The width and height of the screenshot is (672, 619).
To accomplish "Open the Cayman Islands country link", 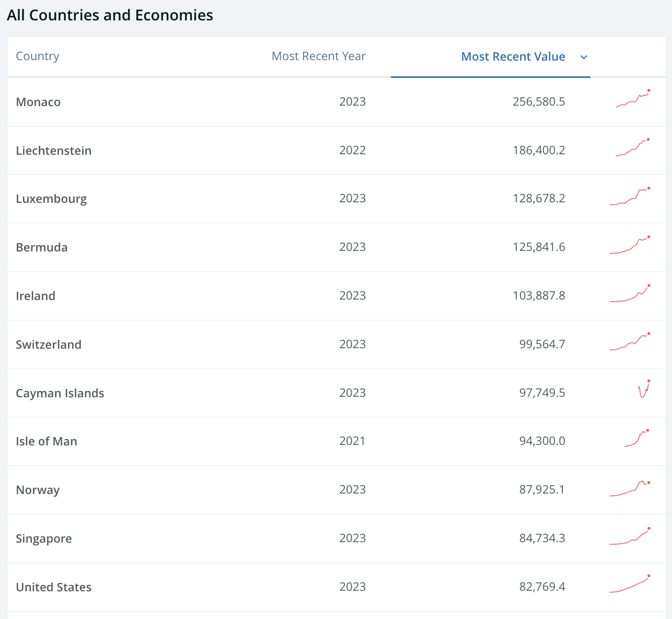I will [60, 393].
